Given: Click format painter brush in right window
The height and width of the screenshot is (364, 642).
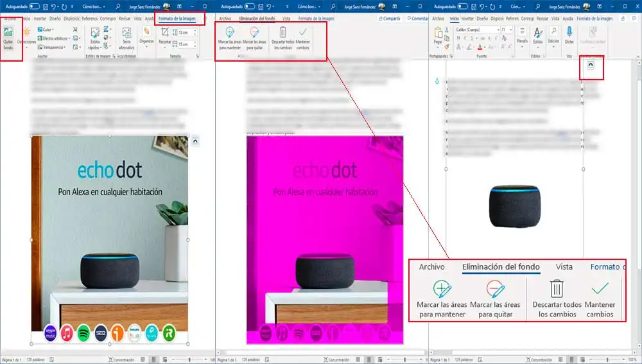Looking at the screenshot, I should click(447, 47).
